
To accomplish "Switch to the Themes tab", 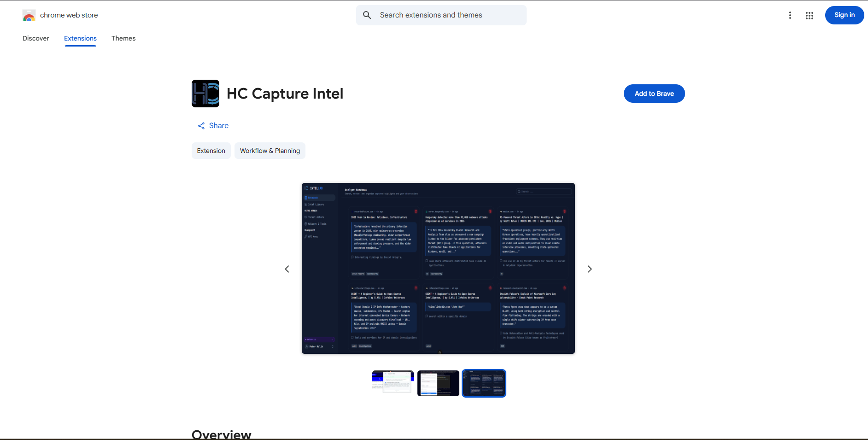I will (x=123, y=38).
